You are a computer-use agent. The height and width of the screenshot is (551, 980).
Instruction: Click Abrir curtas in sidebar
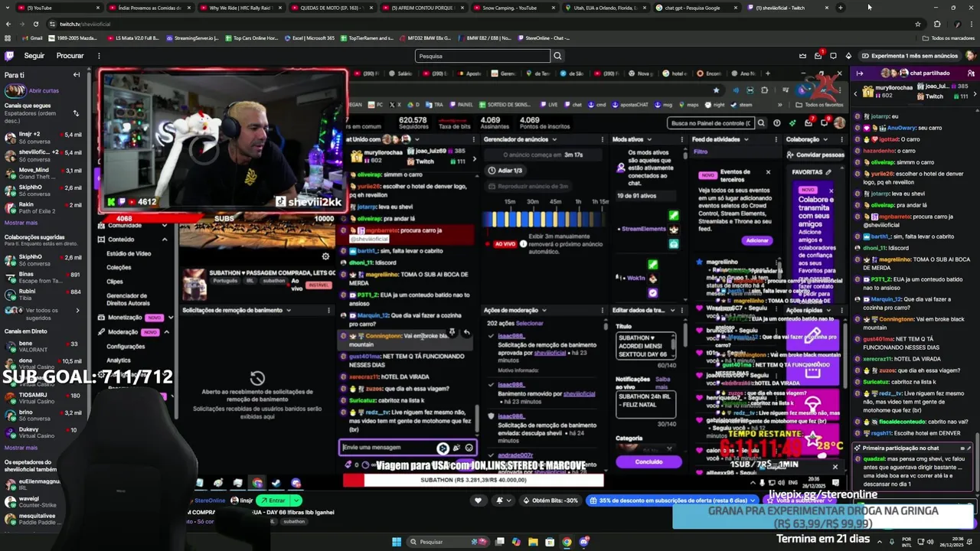(x=44, y=91)
